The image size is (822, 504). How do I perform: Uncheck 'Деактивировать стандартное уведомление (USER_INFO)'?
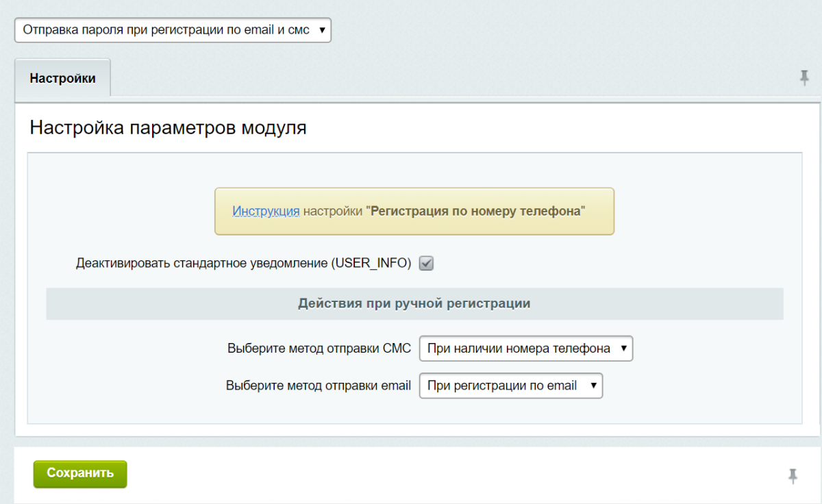[425, 263]
